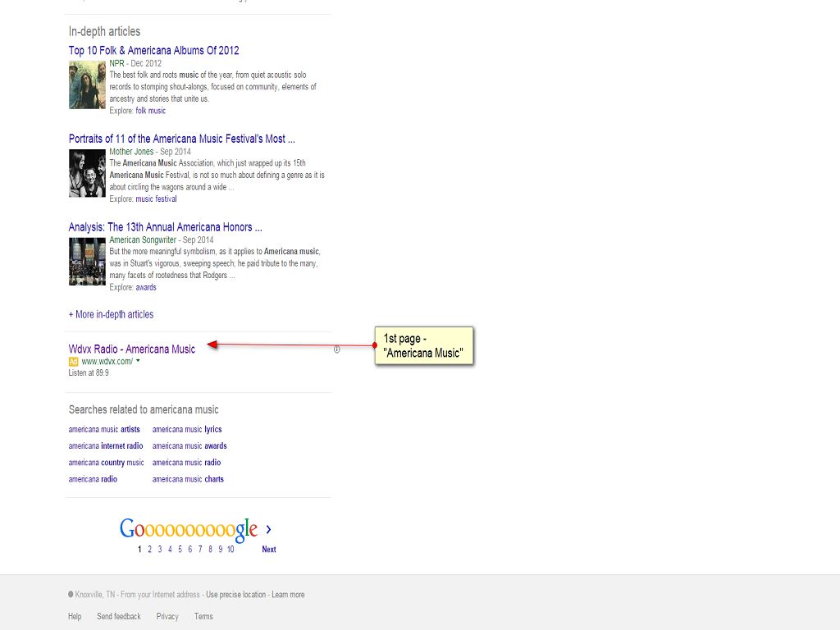The image size is (840, 630).
Task: Click Use precise location in footer
Action: (x=235, y=595)
